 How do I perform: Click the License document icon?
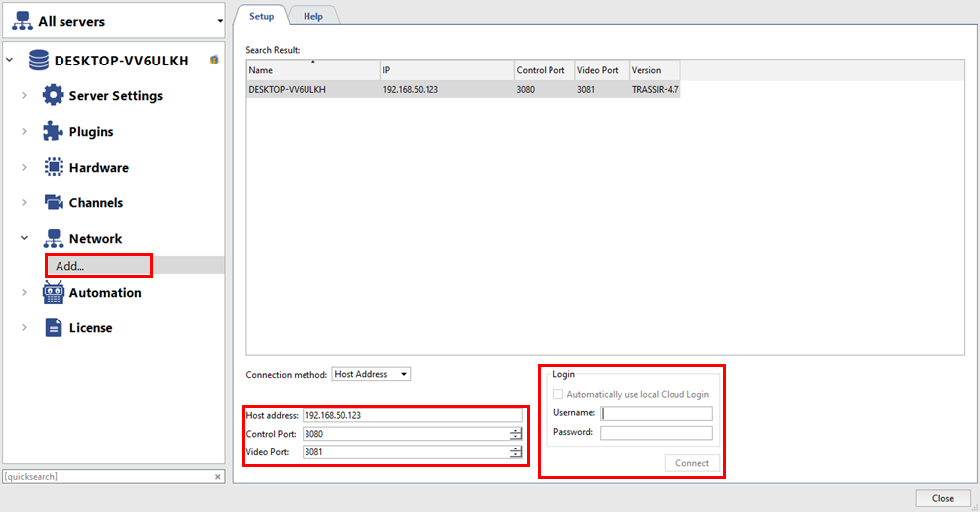click(x=53, y=328)
